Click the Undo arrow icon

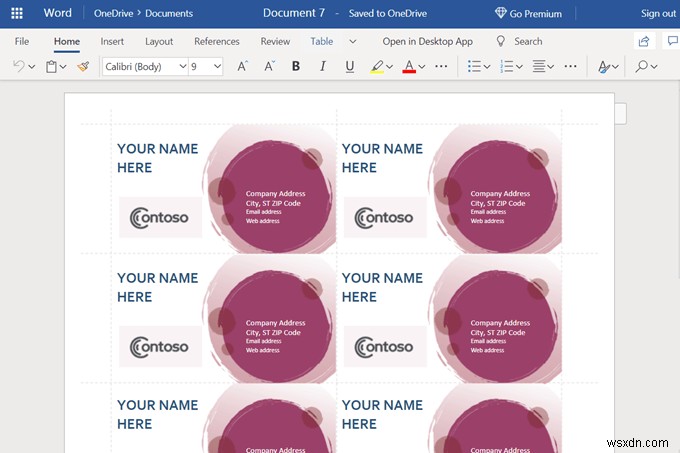tap(17, 67)
